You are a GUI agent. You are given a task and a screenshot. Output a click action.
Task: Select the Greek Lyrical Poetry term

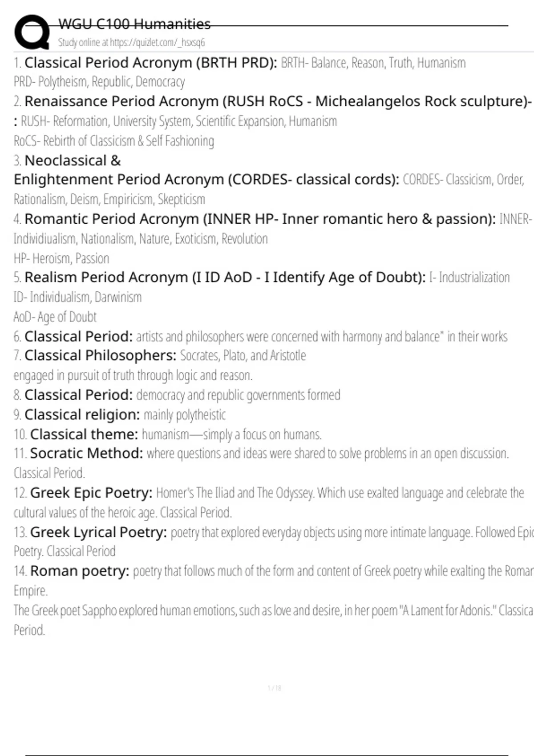pos(98,532)
